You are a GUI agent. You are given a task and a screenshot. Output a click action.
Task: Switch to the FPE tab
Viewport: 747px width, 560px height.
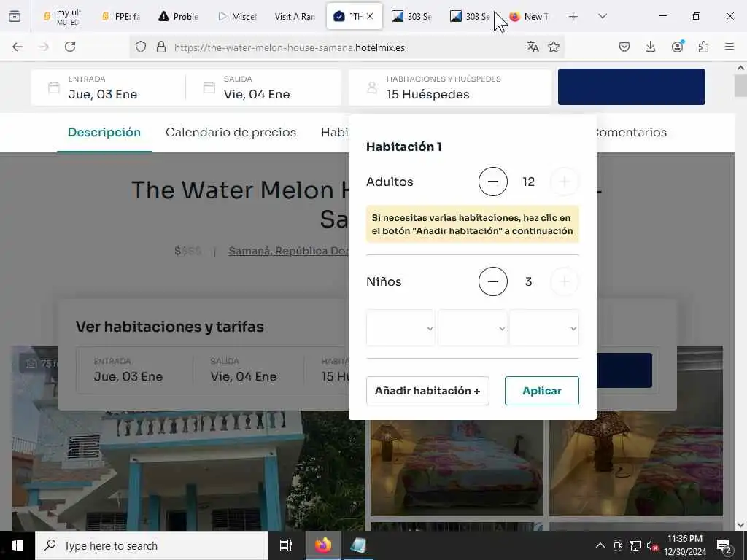(122, 16)
